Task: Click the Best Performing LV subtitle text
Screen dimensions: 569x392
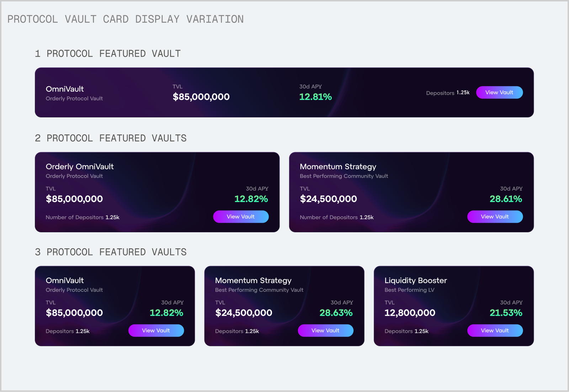Action: (x=409, y=290)
